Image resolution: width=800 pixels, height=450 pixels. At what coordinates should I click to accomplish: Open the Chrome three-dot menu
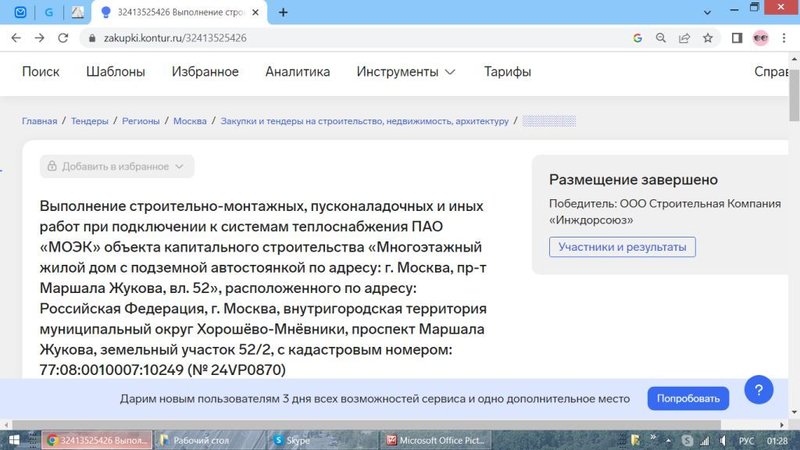tap(784, 38)
